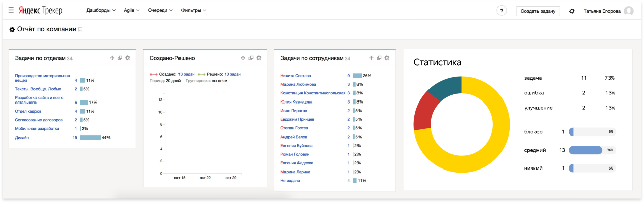Clone the Создано-Решено widget
Viewport: 644px width, 203px height.
pos(251,58)
